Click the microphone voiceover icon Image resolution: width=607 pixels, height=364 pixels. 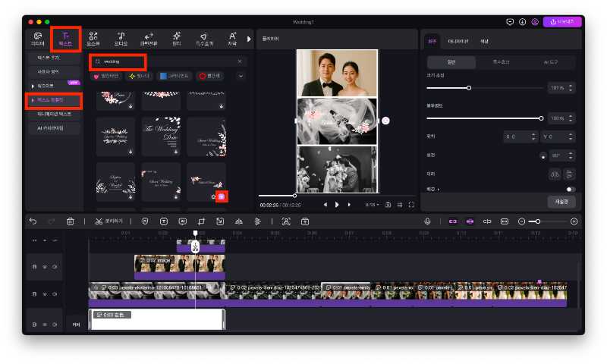[x=428, y=221]
